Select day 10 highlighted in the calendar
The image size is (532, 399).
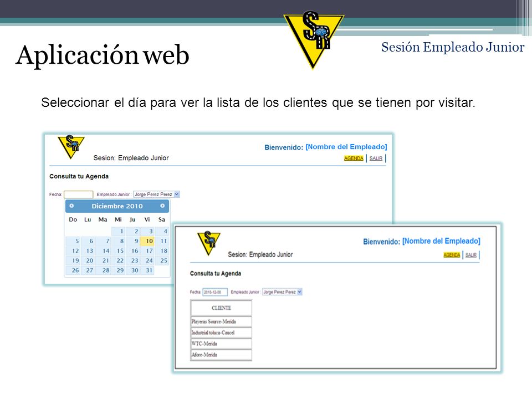(x=147, y=241)
